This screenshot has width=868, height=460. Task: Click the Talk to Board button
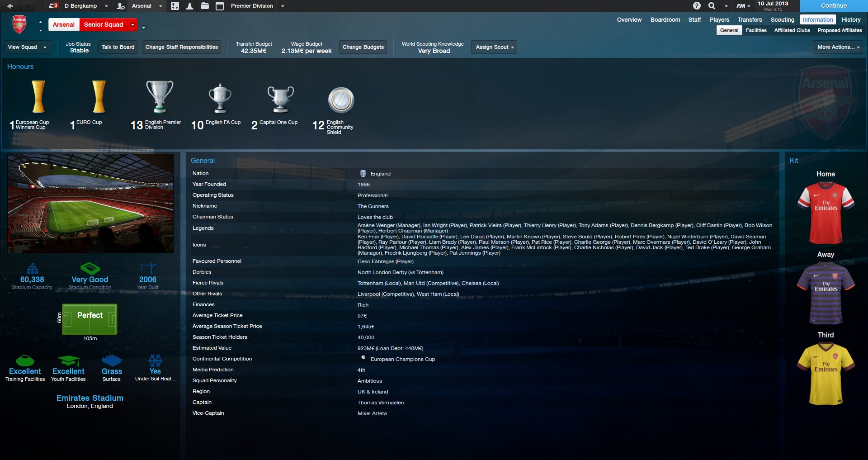118,47
